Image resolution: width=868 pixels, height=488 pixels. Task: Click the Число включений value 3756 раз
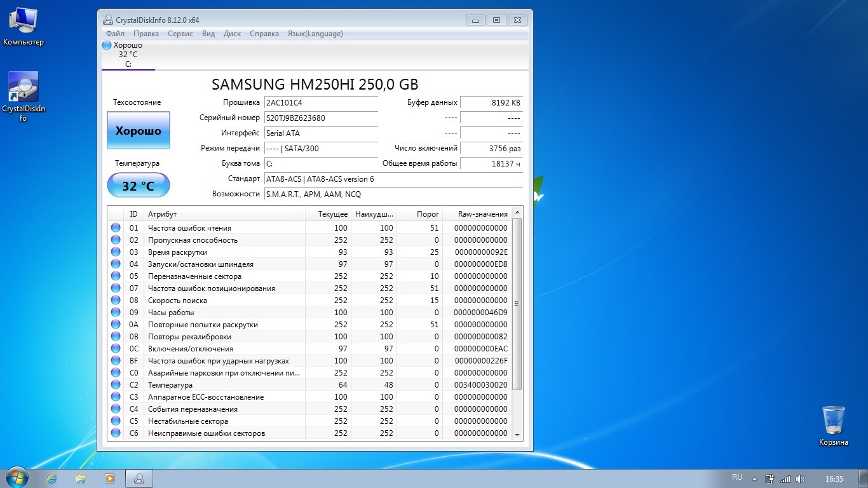[x=491, y=148]
